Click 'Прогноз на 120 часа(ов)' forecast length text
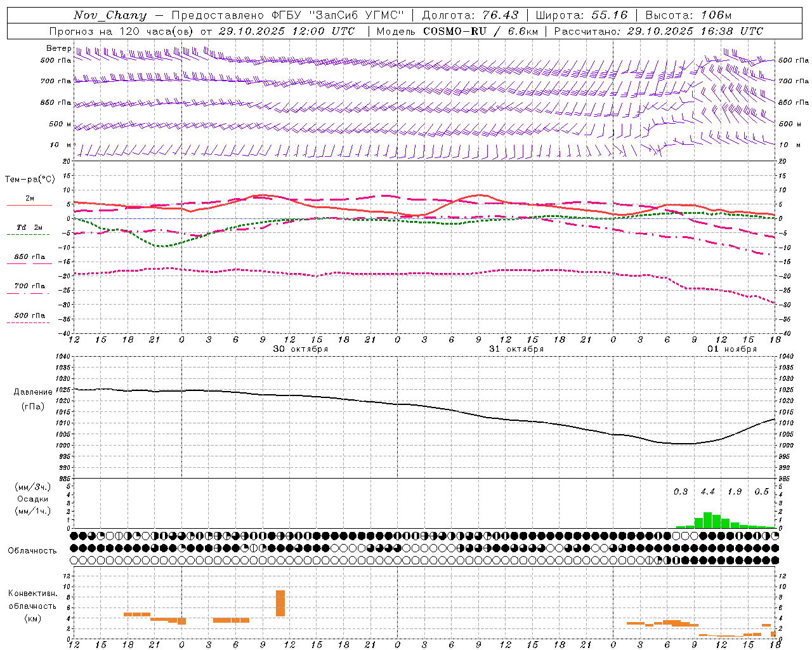The width and height of the screenshot is (812, 650). pos(122,31)
